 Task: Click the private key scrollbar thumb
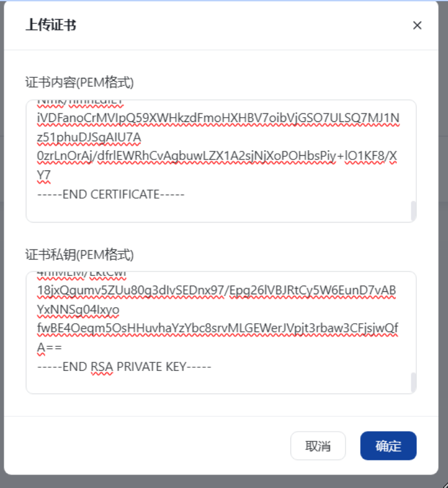[414, 383]
